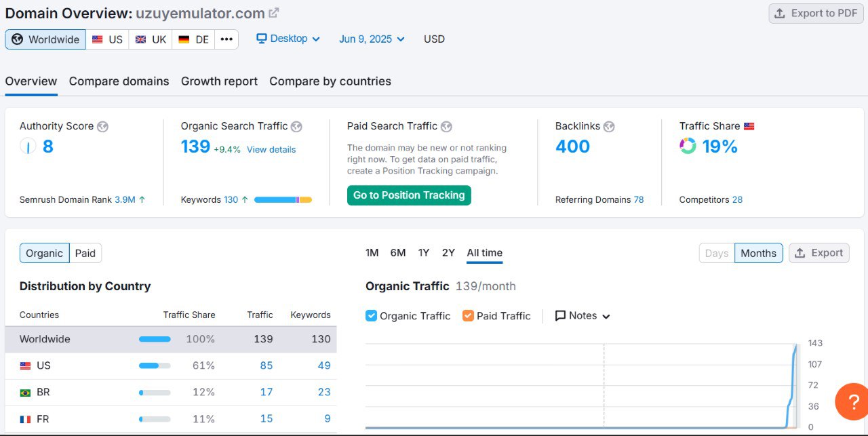This screenshot has width=868, height=436.
Task: Select the Worldwide database button
Action: (45, 39)
